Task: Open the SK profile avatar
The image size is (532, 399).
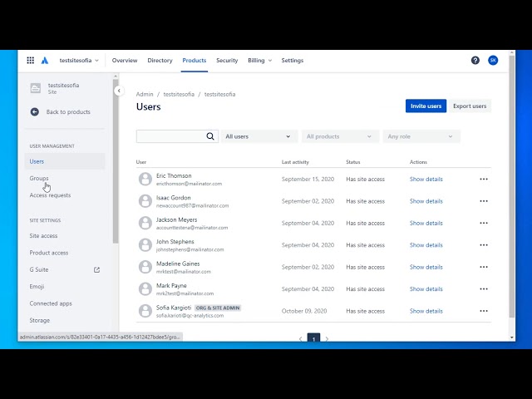Action: click(x=493, y=61)
